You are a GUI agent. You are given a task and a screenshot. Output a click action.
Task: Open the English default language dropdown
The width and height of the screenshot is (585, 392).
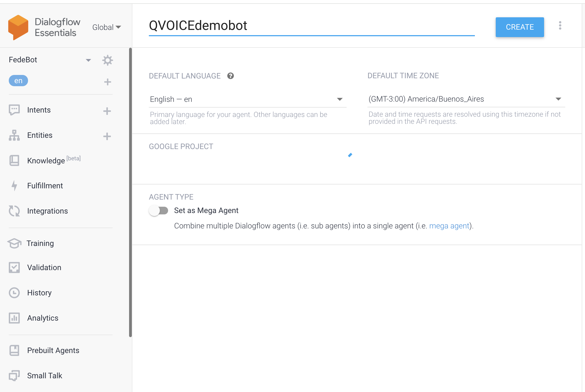[247, 99]
